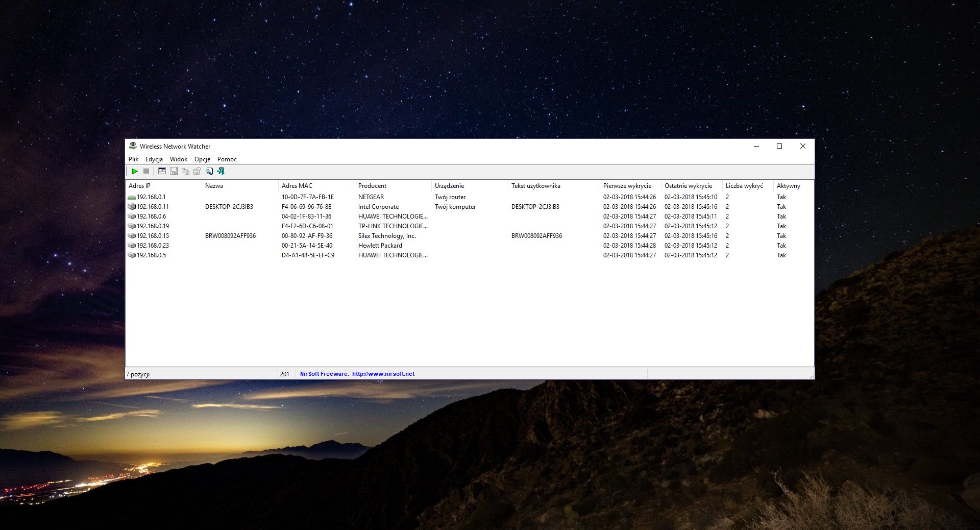This screenshot has height=530, width=980.
Task: Exit the program using the door icon
Action: 220,172
